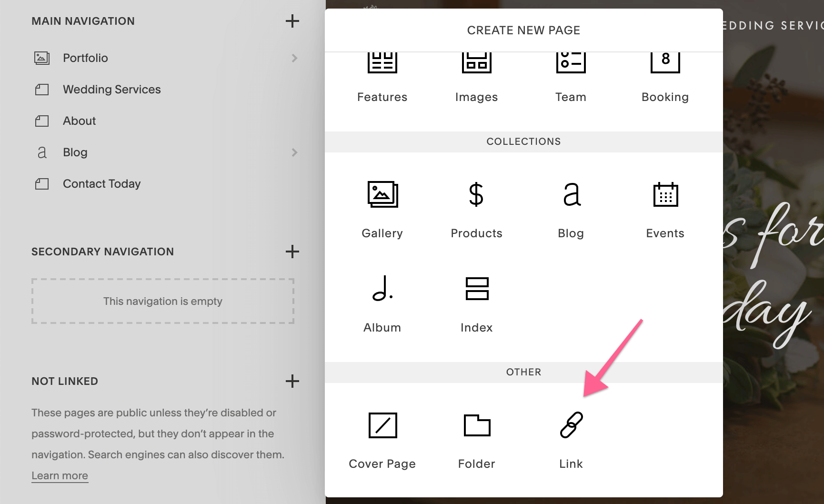Image resolution: width=824 pixels, height=504 pixels.
Task: Create a Folder in navigation
Action: [476, 438]
